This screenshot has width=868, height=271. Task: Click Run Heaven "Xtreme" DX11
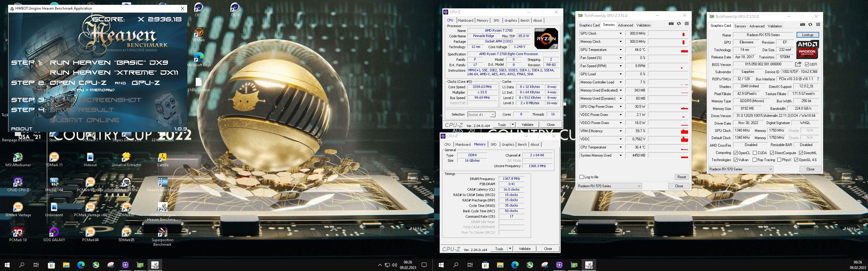coord(114,72)
